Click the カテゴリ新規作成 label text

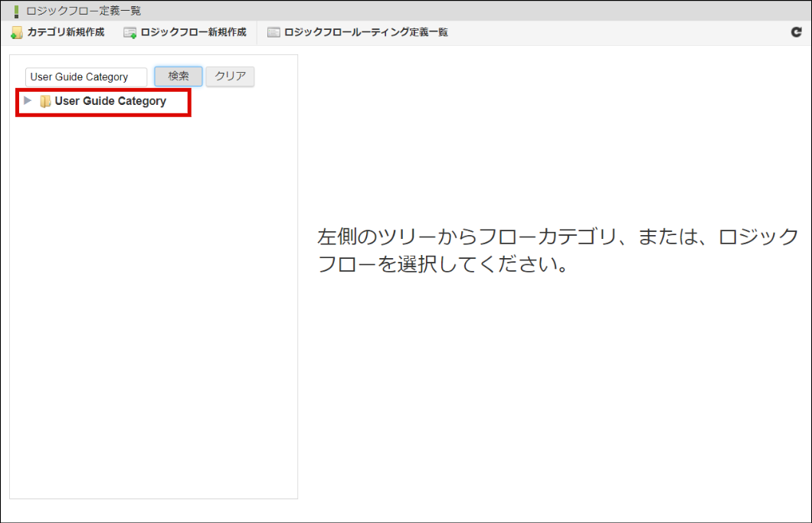66,32
